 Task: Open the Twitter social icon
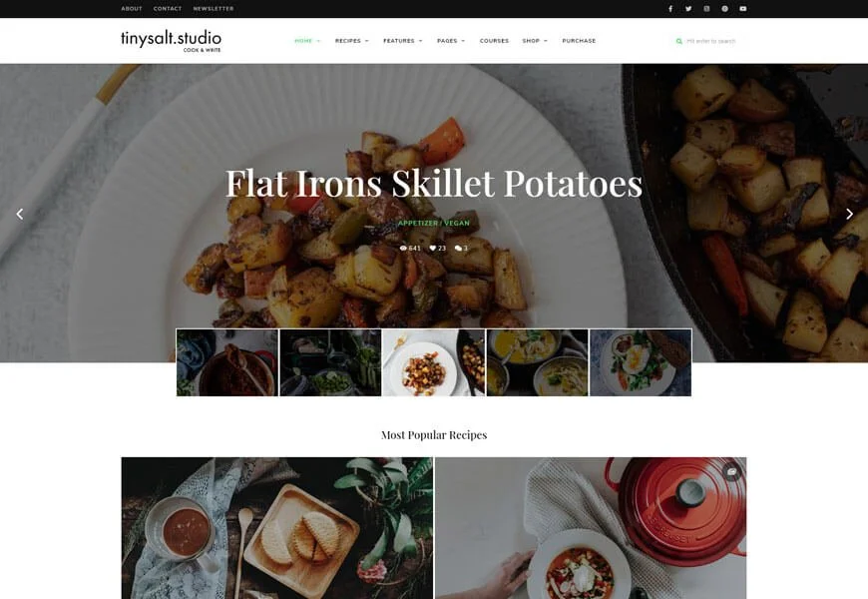point(688,9)
